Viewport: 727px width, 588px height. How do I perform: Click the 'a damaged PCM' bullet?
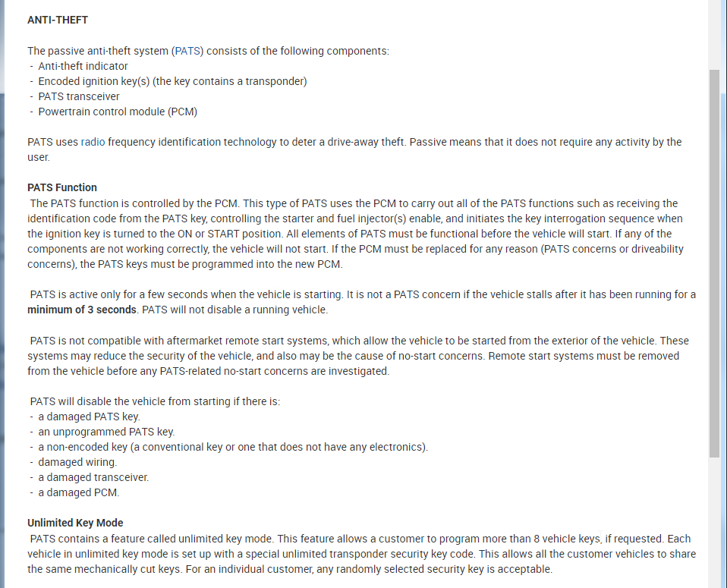[x=79, y=492]
